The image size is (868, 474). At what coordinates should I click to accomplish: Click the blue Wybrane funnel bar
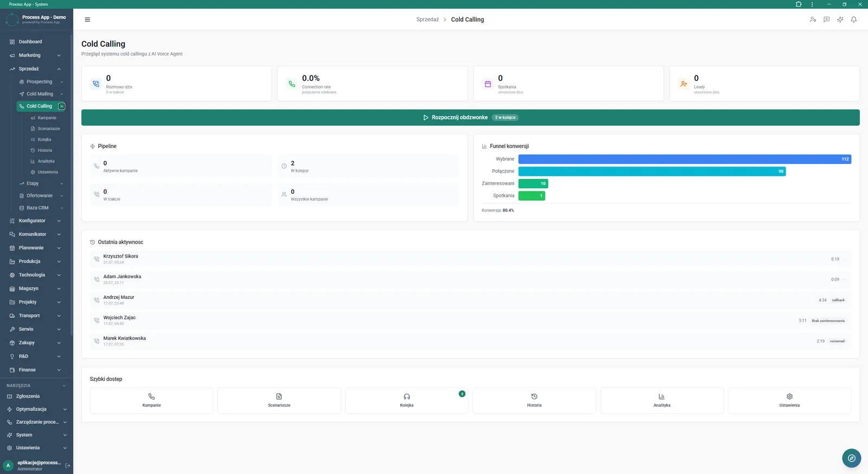coord(685,159)
